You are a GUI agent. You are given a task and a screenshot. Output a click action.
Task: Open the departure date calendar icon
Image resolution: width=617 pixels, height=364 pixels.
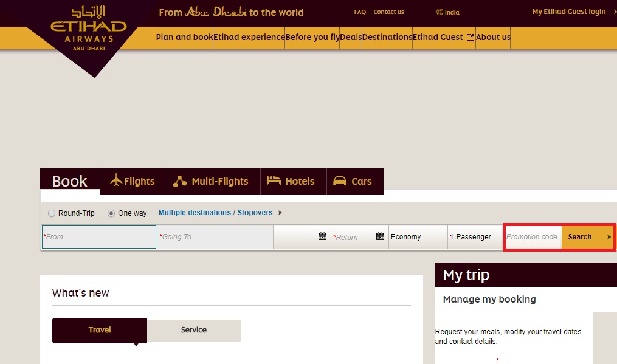322,236
